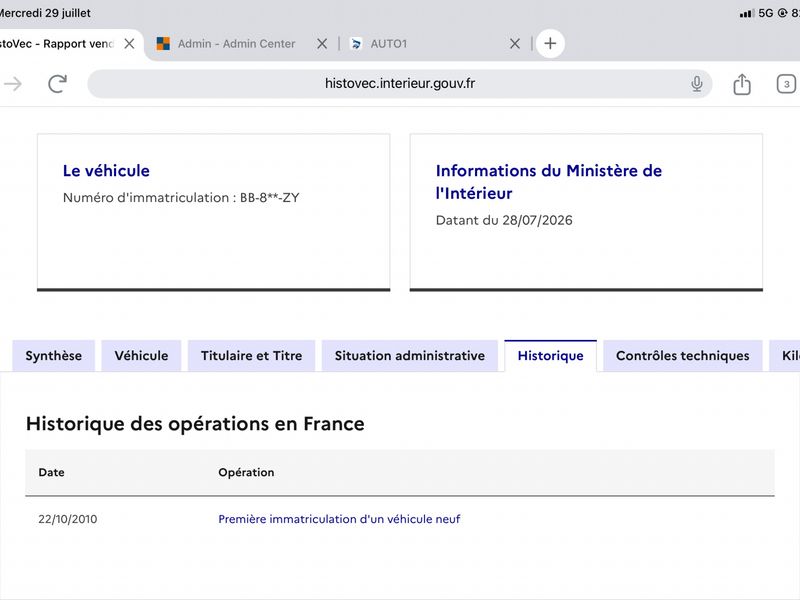This screenshot has height=600, width=800.
Task: Select the HistoVec Rapport browser tab
Action: (56, 44)
